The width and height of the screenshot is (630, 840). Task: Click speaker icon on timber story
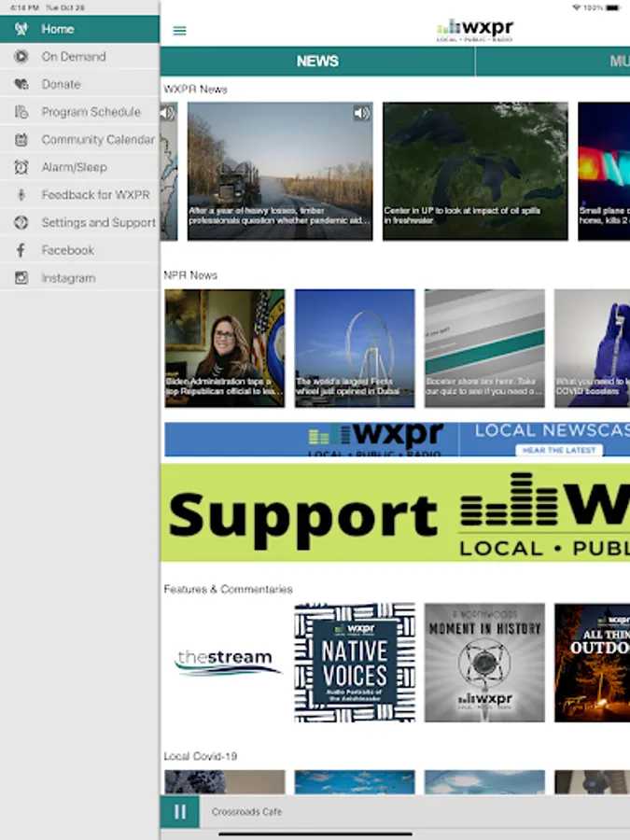click(x=361, y=113)
